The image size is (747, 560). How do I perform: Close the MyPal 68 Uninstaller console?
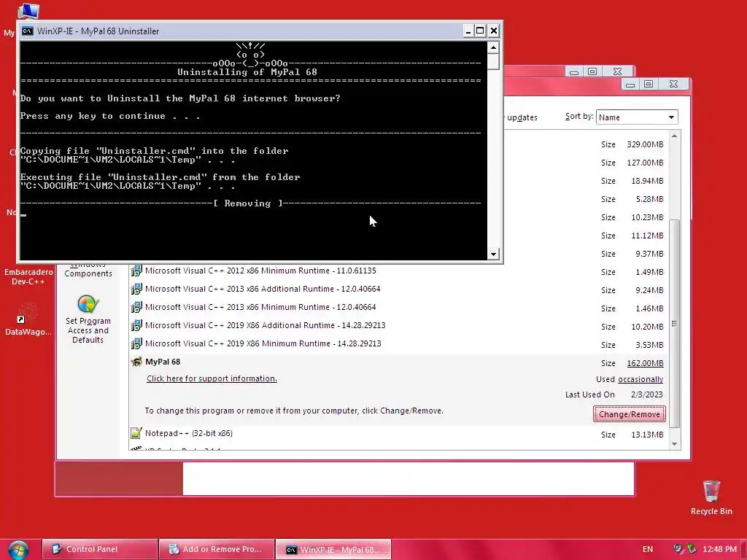click(x=494, y=31)
